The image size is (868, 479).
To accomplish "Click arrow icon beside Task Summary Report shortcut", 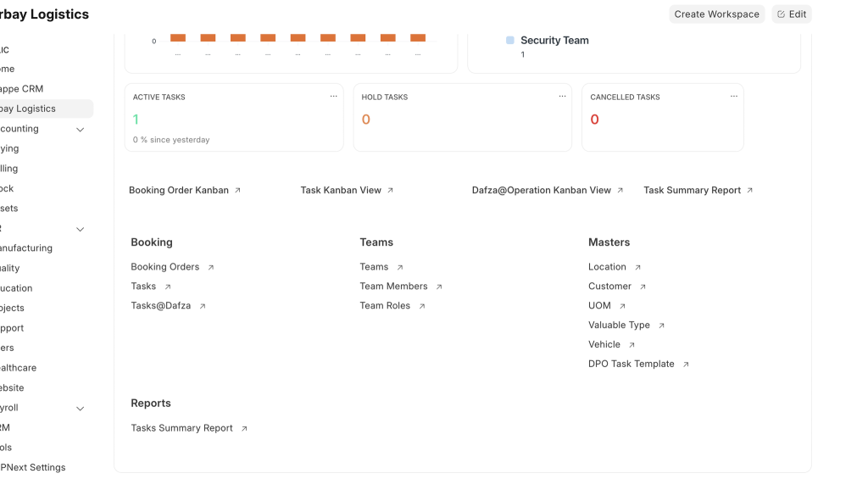I will coord(749,190).
